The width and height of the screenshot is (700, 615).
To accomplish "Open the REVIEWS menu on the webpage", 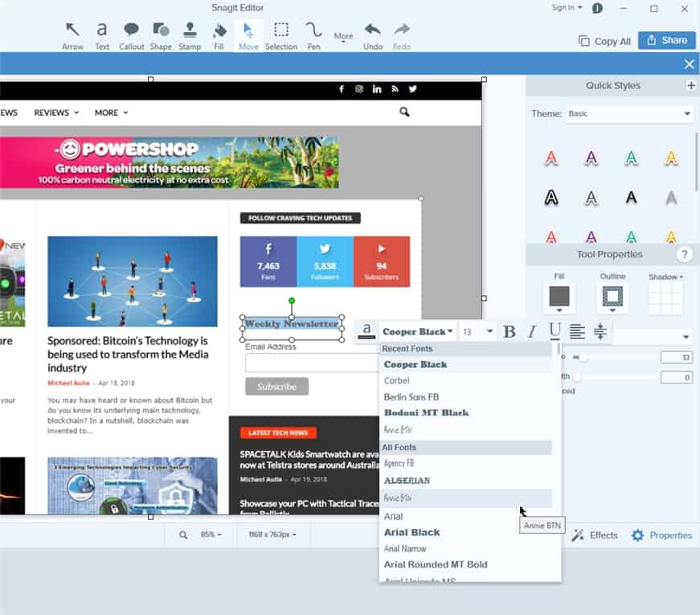I will [56, 113].
